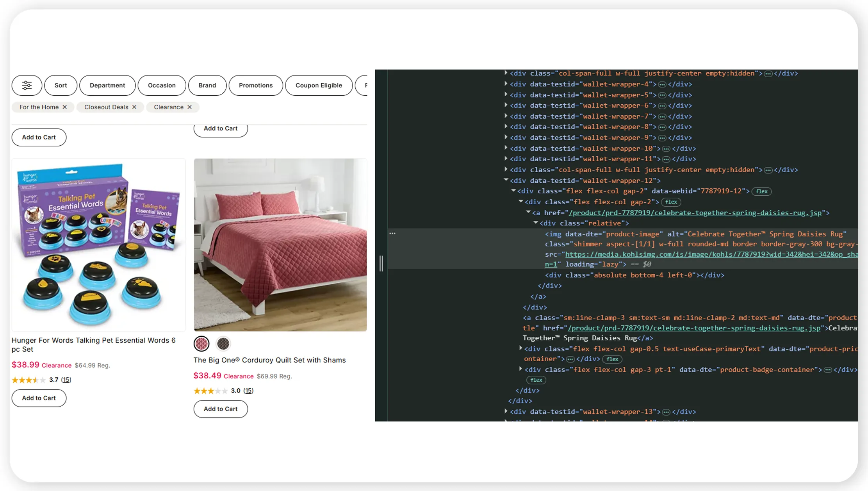Open the Occasion filter
868x491 pixels.
click(x=162, y=85)
